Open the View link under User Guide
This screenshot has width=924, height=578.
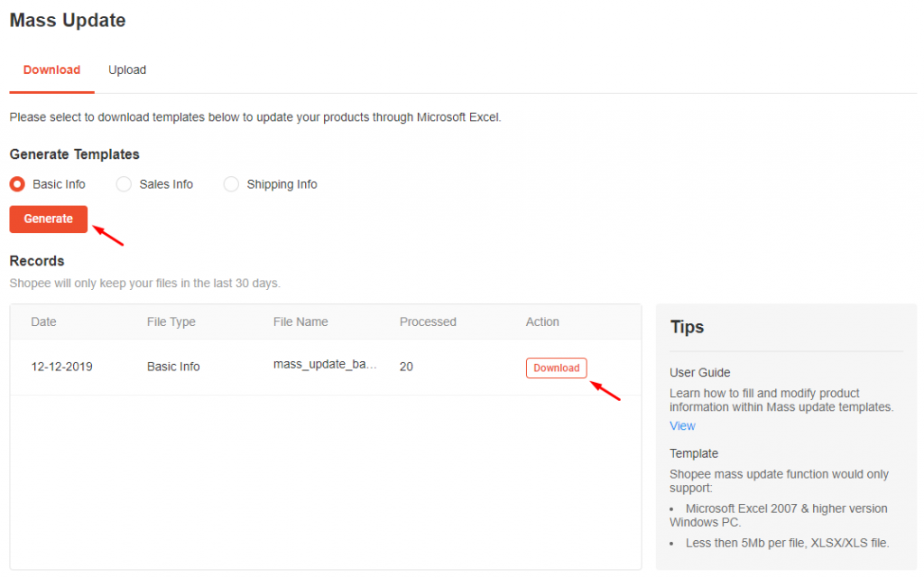pyautogui.click(x=682, y=425)
